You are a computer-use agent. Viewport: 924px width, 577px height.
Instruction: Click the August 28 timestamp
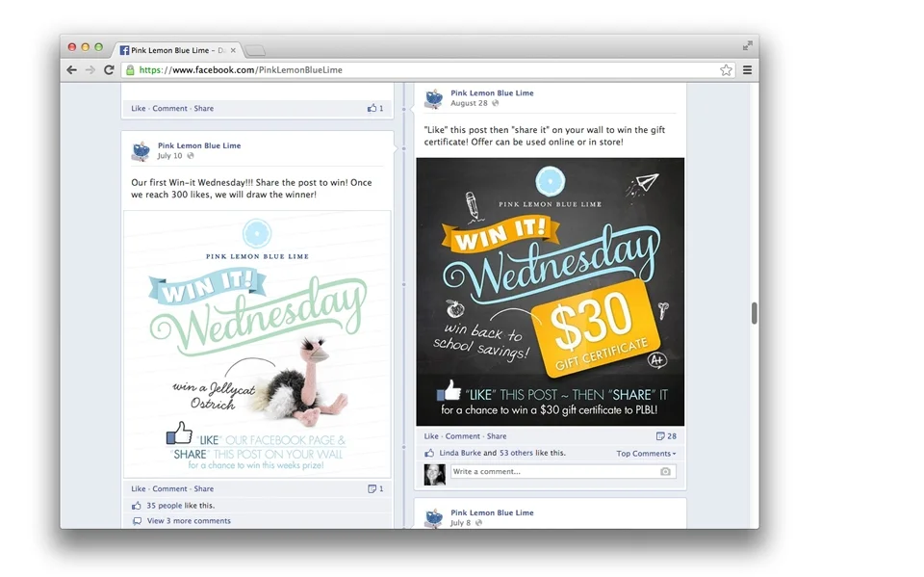(469, 103)
